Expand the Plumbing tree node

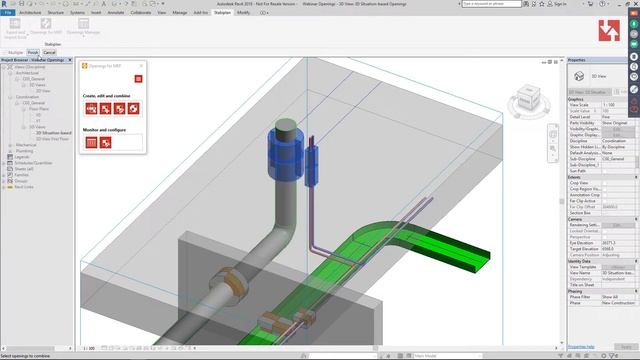pyautogui.click(x=10, y=151)
